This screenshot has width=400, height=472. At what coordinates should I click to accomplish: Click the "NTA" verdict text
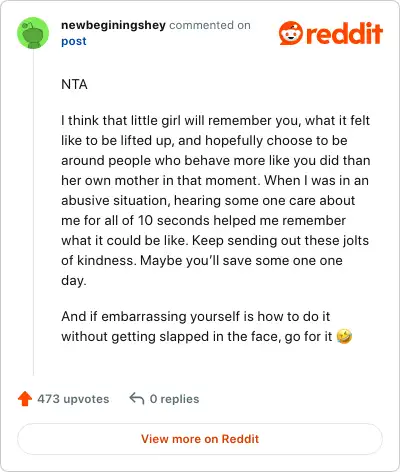tap(74, 84)
